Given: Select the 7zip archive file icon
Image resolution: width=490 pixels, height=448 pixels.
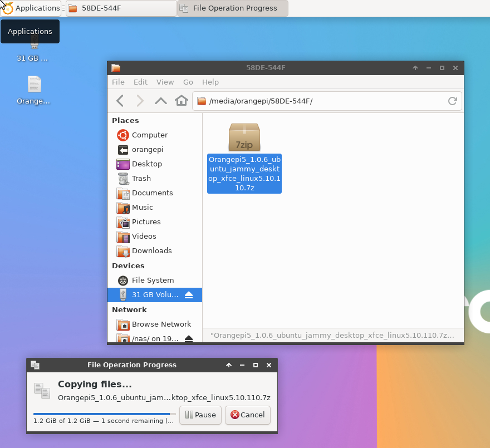Looking at the screenshot, I should tap(244, 137).
